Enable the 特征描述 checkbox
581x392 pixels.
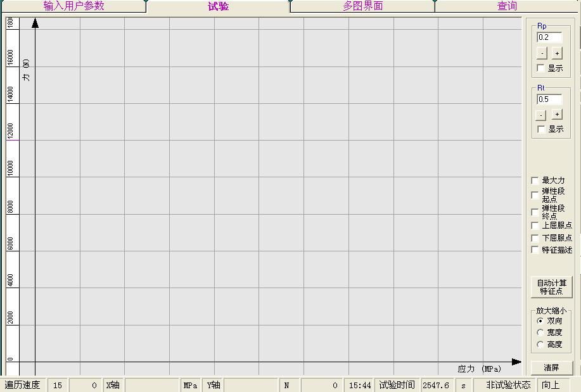point(535,250)
